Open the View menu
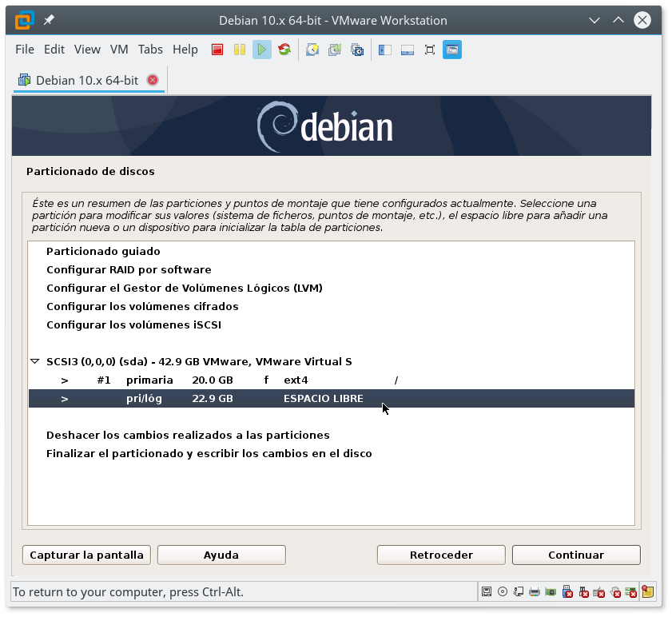672x617 pixels. click(87, 50)
